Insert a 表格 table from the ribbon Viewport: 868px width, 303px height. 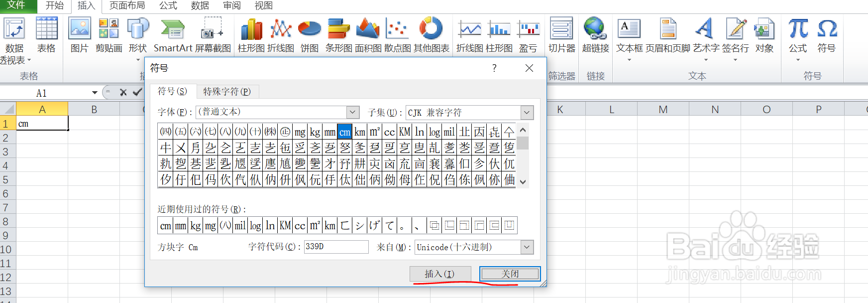(x=46, y=35)
